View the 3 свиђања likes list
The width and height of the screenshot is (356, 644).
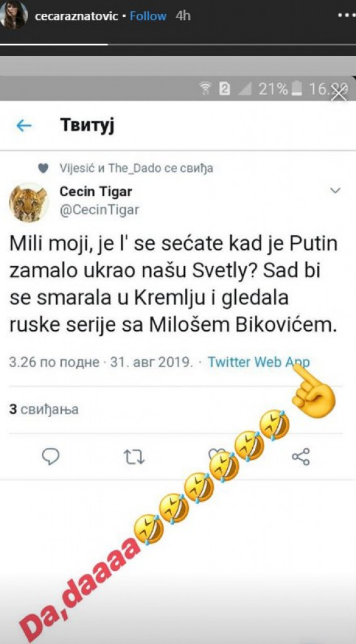pyautogui.click(x=44, y=409)
